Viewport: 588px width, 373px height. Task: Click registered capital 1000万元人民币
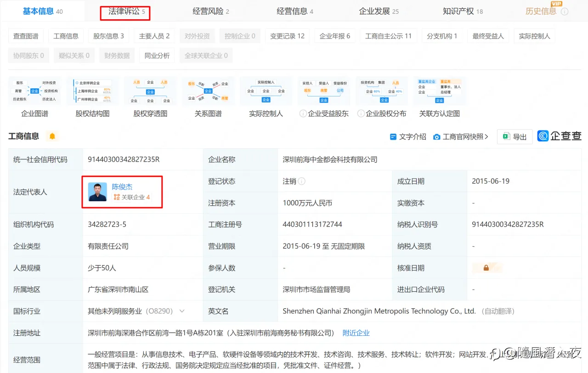pyautogui.click(x=307, y=203)
